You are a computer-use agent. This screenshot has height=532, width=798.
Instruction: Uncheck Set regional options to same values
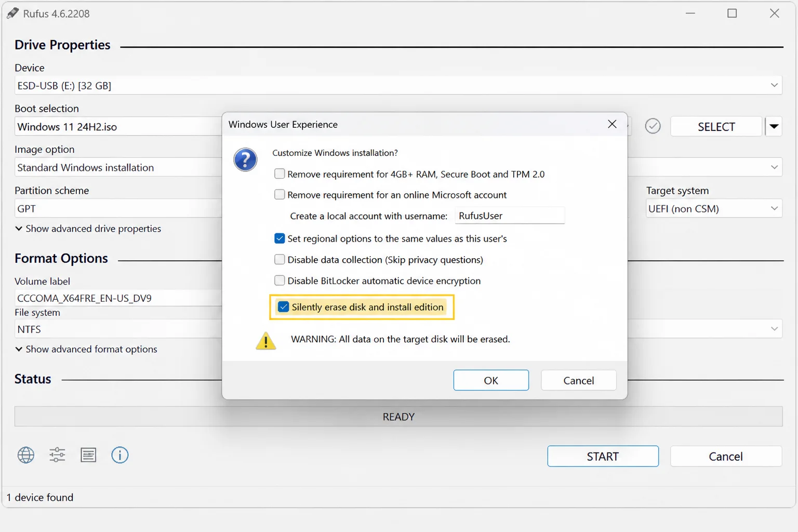280,238
